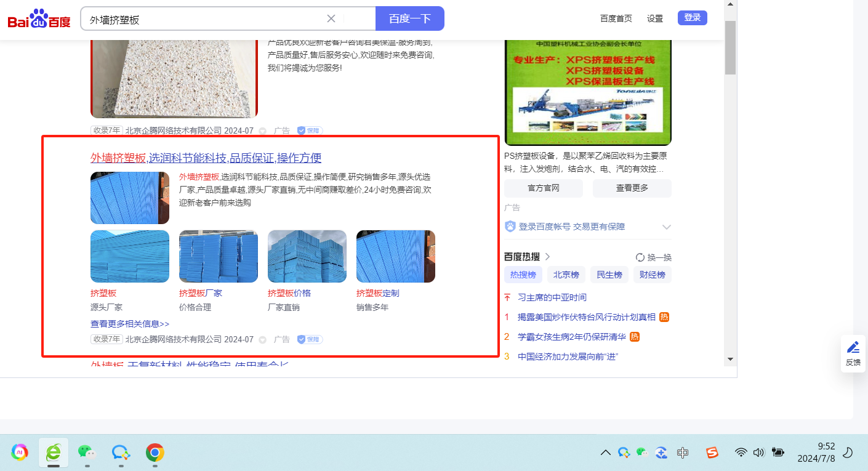Screen dimensions: 868x471
Task: Click the vertical scrollbar thumb
Action: tap(730, 47)
